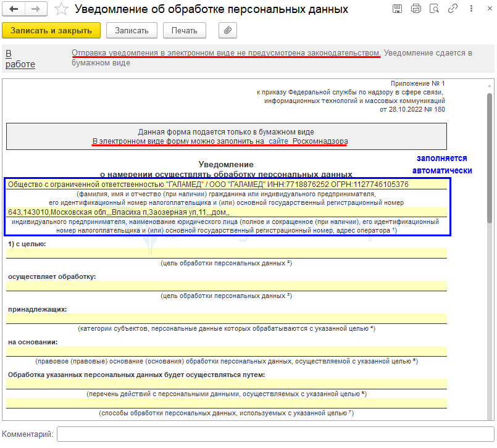The width and height of the screenshot is (497, 448).
Task: Click the 'Печать' button
Action: coord(185,30)
